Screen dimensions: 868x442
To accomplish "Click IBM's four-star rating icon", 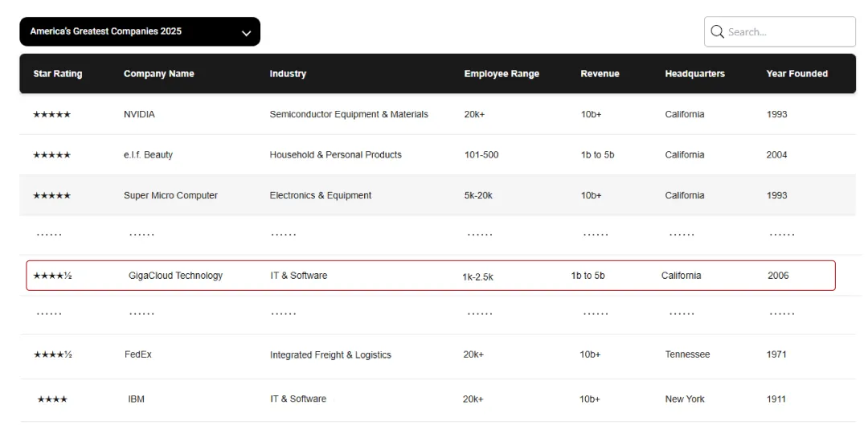I will coord(52,399).
